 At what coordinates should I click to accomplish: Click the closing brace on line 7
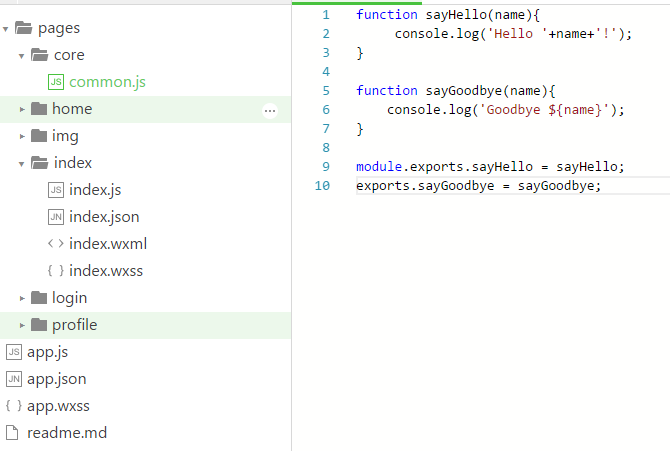click(x=360, y=129)
